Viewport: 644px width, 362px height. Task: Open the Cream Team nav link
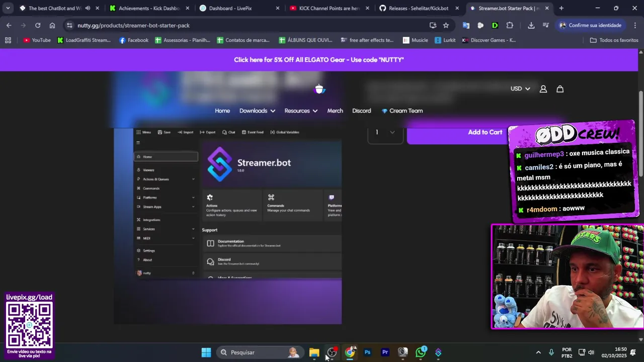(402, 111)
